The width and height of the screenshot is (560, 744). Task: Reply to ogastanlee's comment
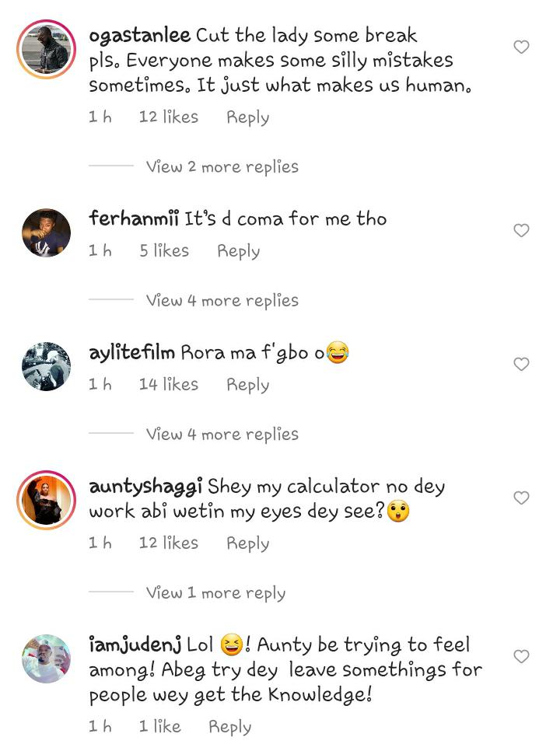[x=247, y=117]
